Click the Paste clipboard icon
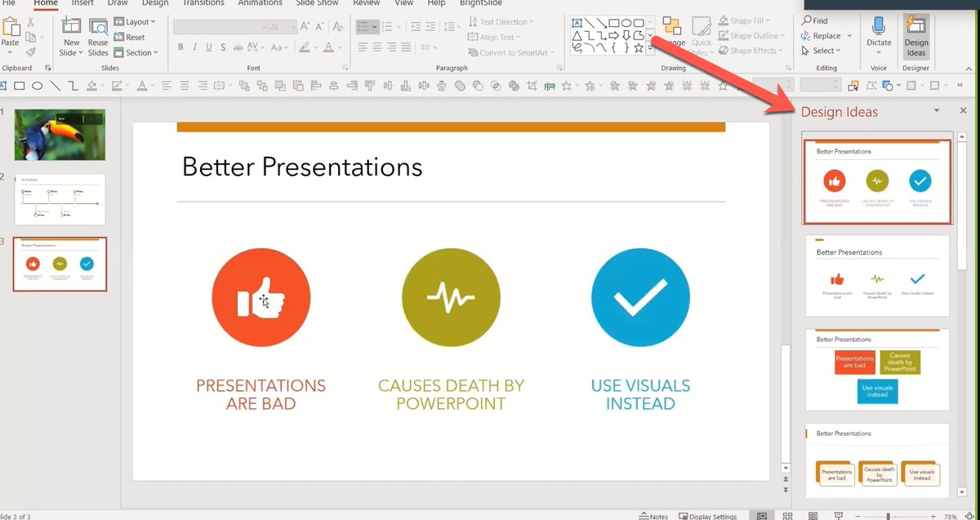This screenshot has height=520, width=980. [x=10, y=26]
